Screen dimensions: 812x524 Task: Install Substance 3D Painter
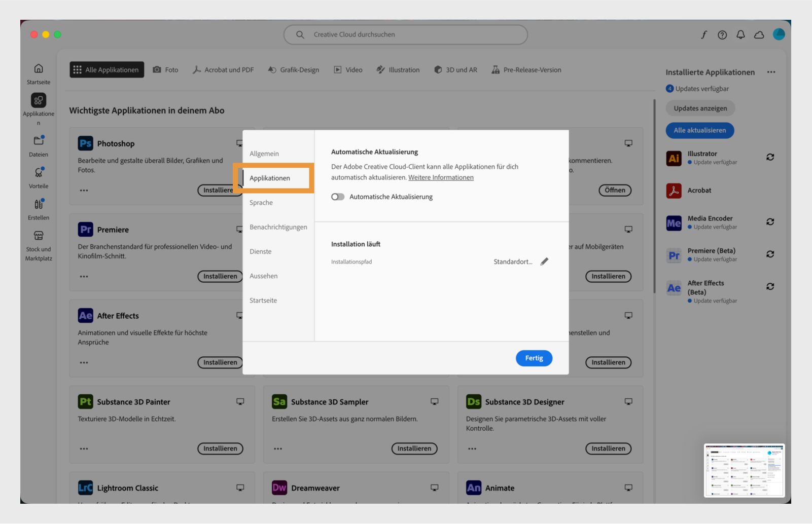[x=220, y=449]
